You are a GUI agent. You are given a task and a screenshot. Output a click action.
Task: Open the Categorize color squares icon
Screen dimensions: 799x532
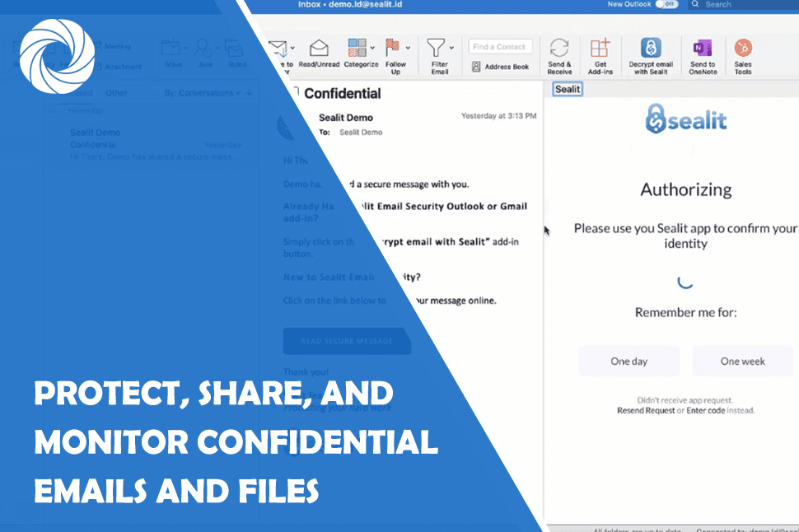(357, 48)
